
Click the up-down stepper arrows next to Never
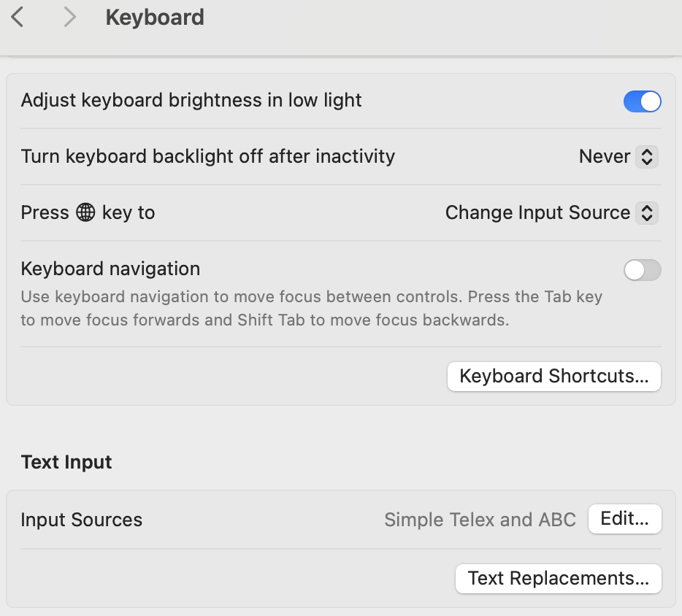646,156
